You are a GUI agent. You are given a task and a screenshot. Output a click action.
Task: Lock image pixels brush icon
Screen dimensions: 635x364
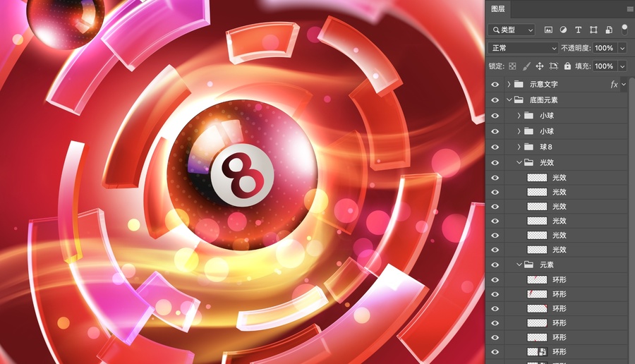coord(526,66)
